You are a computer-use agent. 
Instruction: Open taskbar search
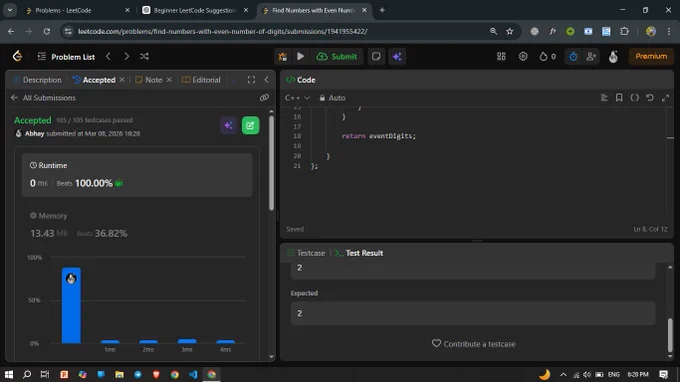pyautogui.click(x=27, y=374)
